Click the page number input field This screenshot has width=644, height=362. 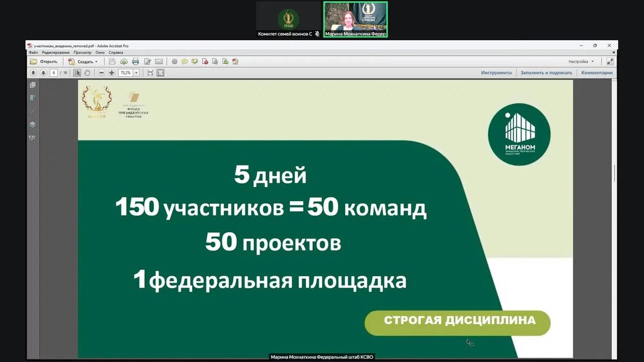click(x=54, y=72)
